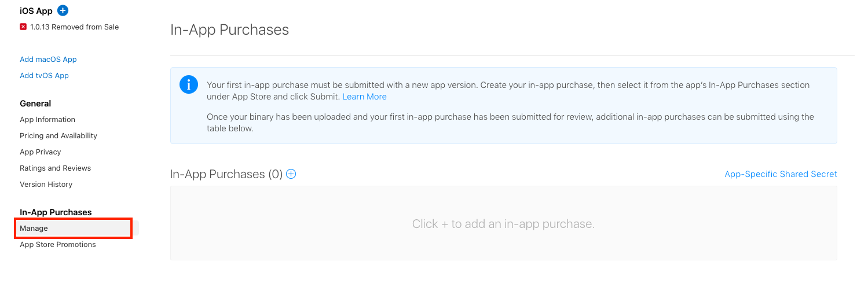Click the Add macOS App link
Screen dimensions: 868x302
click(48, 59)
